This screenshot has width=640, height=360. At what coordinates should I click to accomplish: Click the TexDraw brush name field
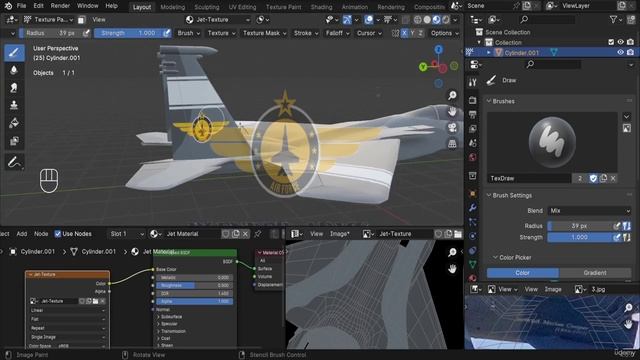tap(529, 178)
